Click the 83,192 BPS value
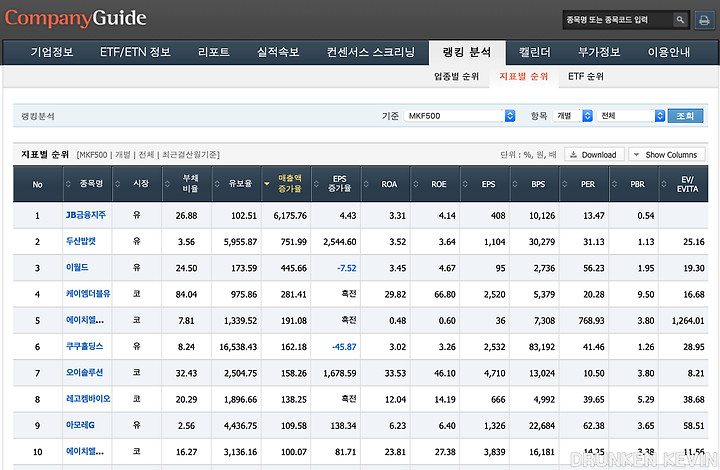 click(542, 347)
